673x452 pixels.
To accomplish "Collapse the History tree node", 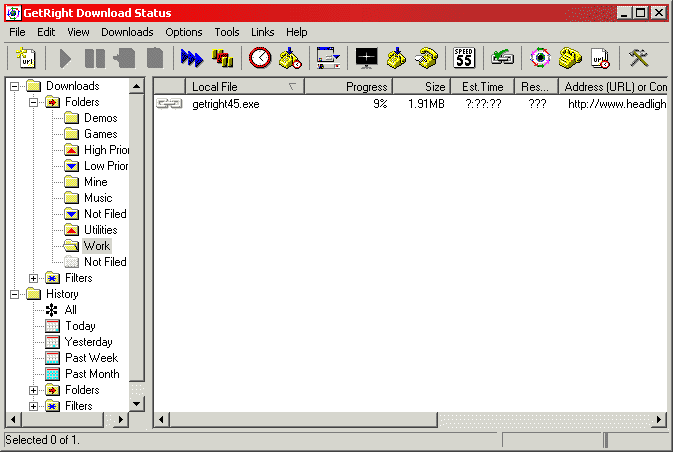I will pos(14,294).
